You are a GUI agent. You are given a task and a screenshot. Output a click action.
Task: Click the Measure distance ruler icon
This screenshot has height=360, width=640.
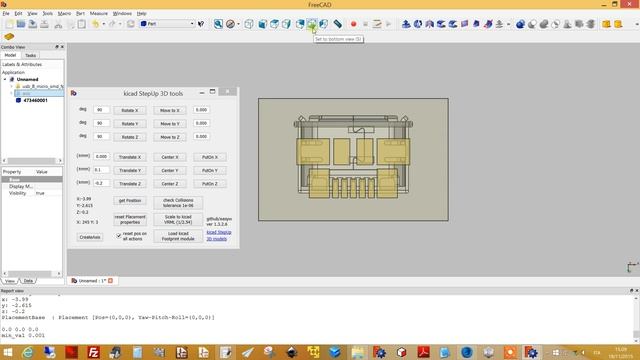click(x=337, y=24)
